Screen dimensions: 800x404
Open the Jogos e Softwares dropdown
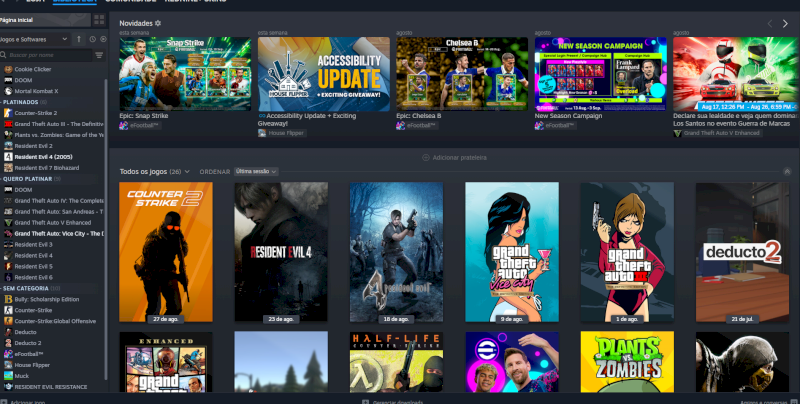pos(34,39)
